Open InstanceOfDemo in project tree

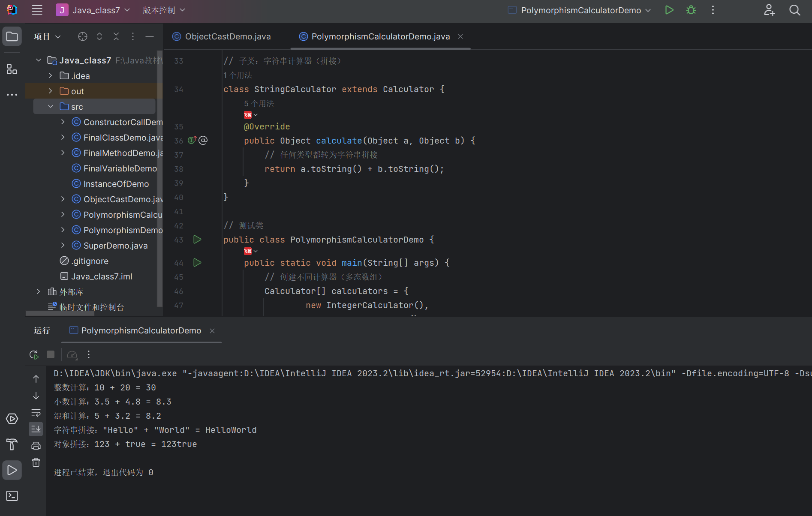click(x=116, y=184)
